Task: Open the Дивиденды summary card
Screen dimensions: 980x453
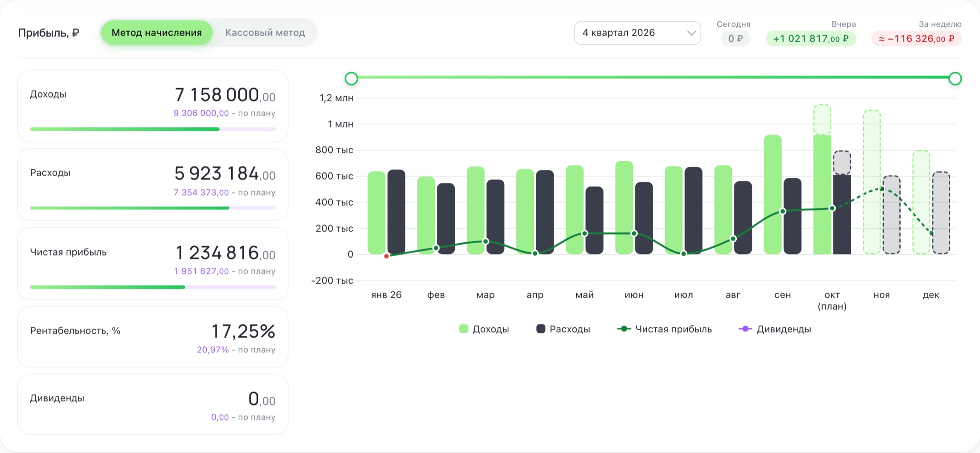Action: click(x=153, y=404)
